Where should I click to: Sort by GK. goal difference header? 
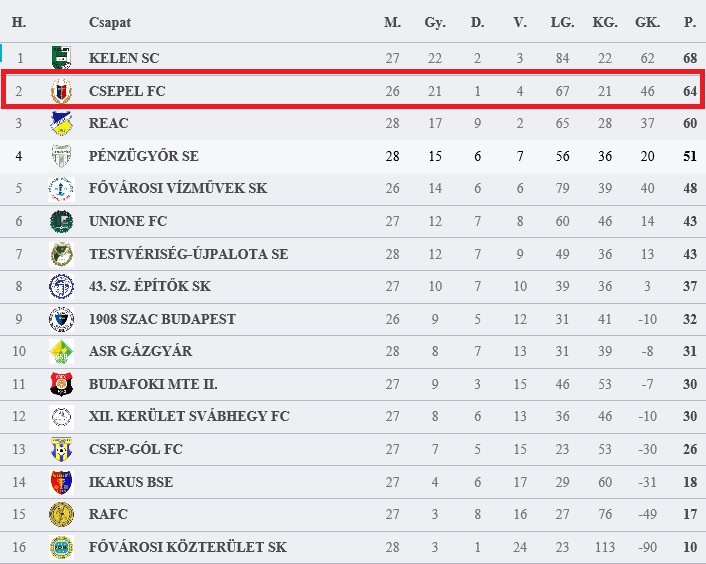(x=647, y=22)
